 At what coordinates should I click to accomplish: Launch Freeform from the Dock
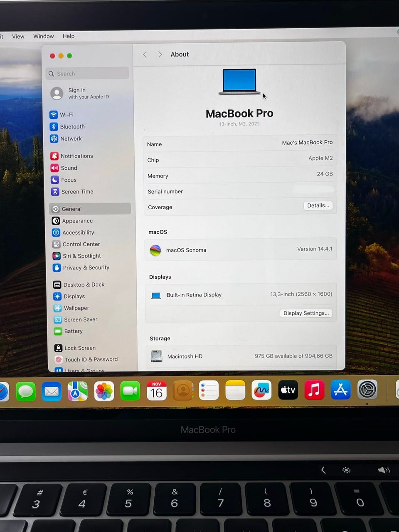[x=261, y=390]
